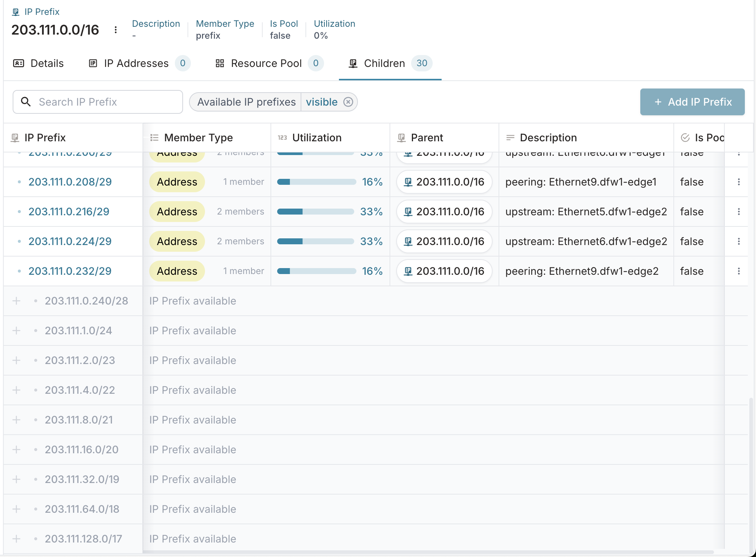Click plus icon beside 203.111.4.0/22
The width and height of the screenshot is (756, 557).
pyautogui.click(x=16, y=390)
